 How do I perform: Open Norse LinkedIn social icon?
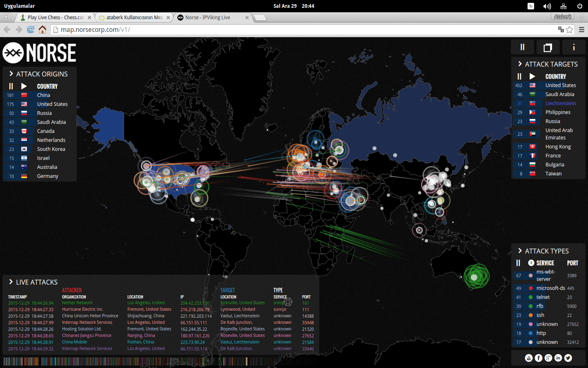pyautogui.click(x=558, y=358)
